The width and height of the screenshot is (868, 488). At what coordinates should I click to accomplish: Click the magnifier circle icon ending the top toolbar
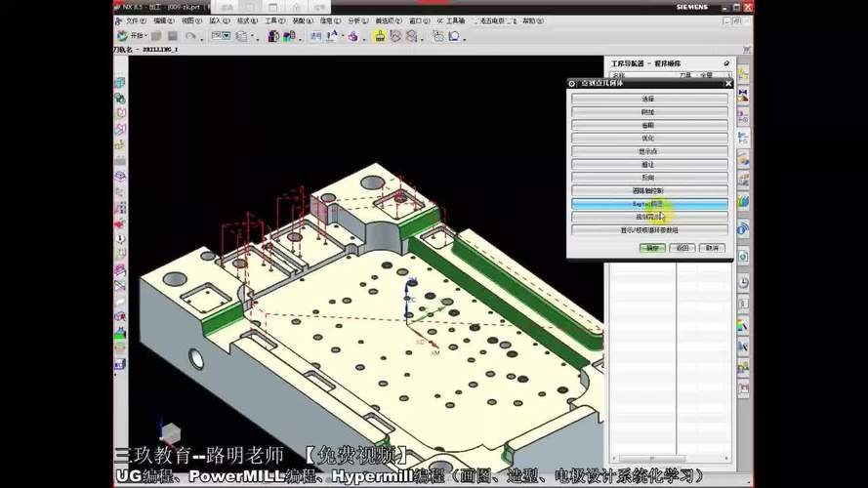coord(454,36)
